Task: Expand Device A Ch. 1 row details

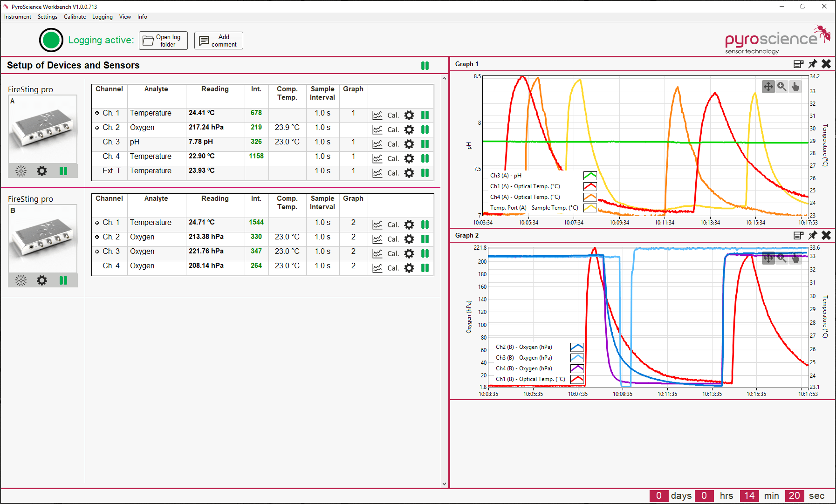Action: coord(97,113)
